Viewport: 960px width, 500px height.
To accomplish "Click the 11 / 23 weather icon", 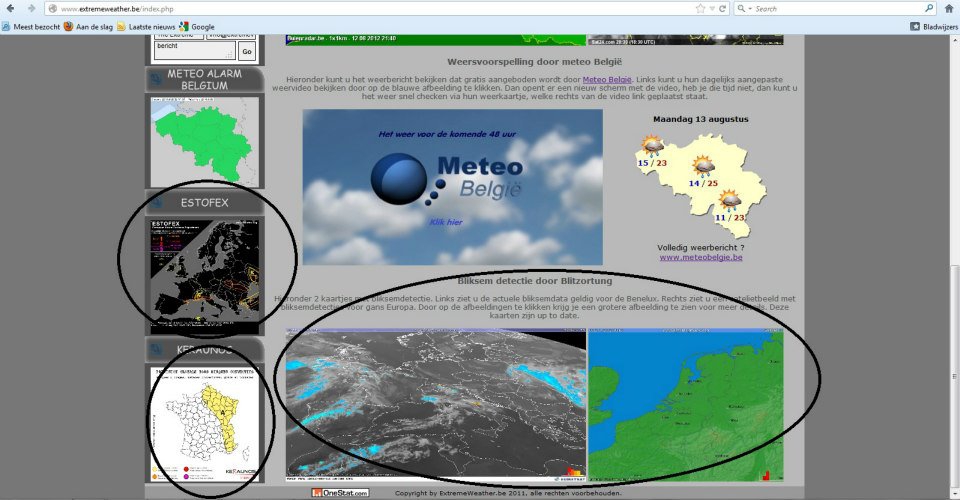I will [x=729, y=201].
